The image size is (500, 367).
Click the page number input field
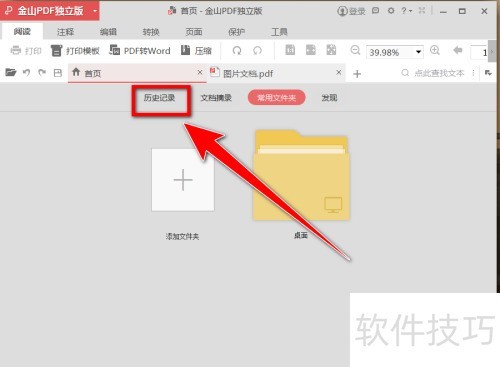(479, 52)
